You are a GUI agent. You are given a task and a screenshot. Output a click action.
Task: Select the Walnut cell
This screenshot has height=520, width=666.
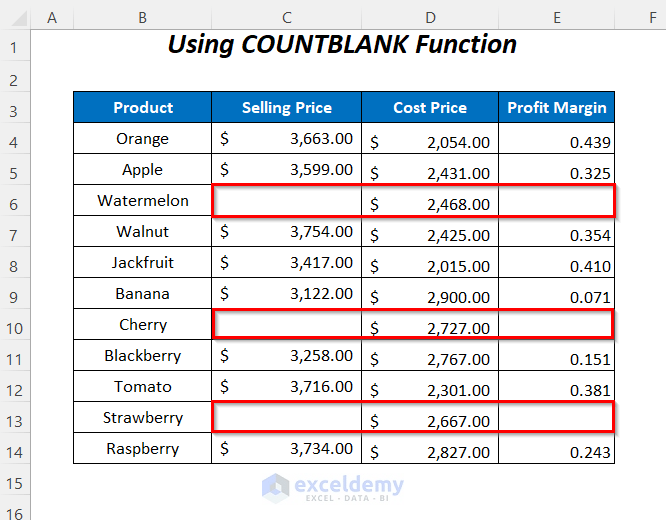143,232
